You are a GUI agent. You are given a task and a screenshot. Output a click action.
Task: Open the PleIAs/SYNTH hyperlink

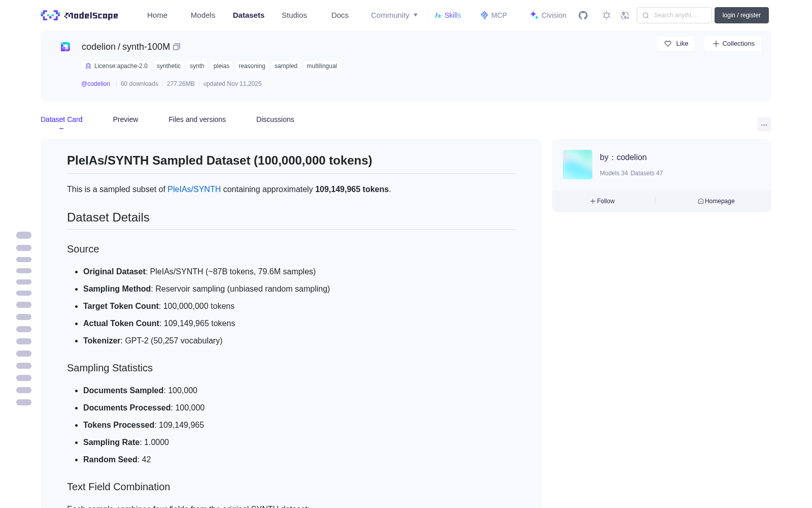click(x=194, y=189)
